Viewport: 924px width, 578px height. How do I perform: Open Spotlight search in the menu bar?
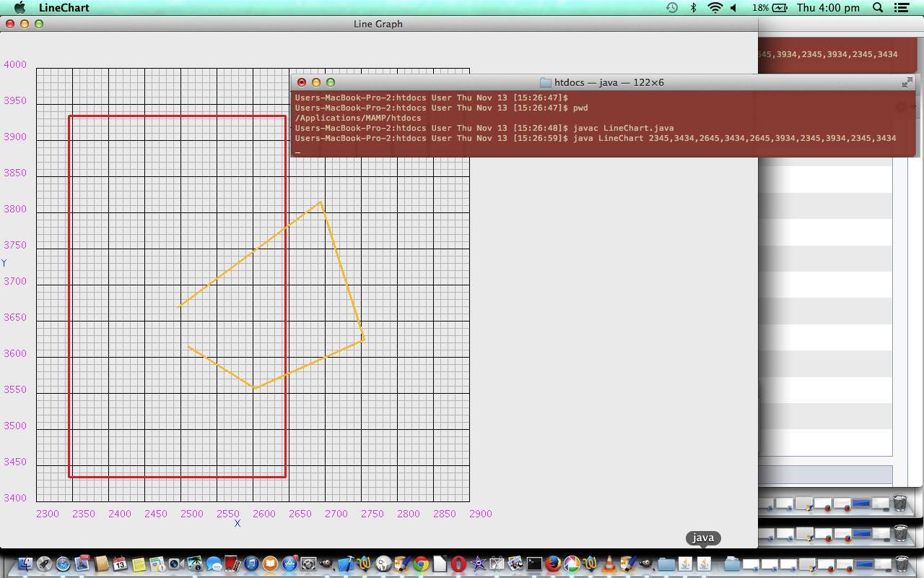(x=877, y=8)
